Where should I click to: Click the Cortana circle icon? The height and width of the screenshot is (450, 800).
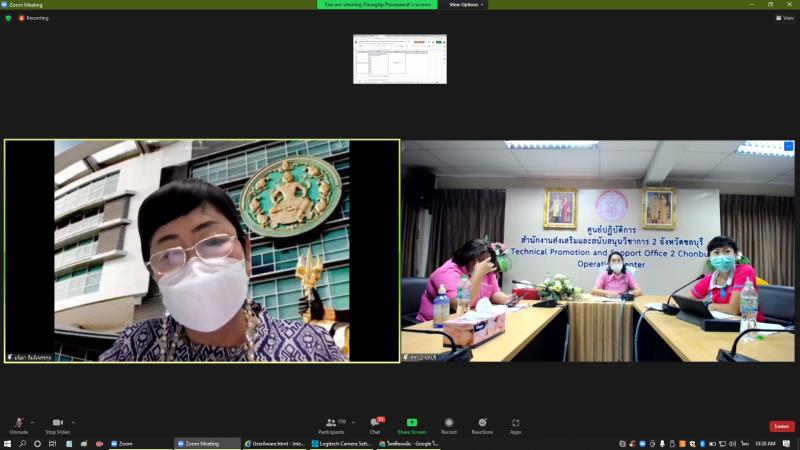point(37,444)
